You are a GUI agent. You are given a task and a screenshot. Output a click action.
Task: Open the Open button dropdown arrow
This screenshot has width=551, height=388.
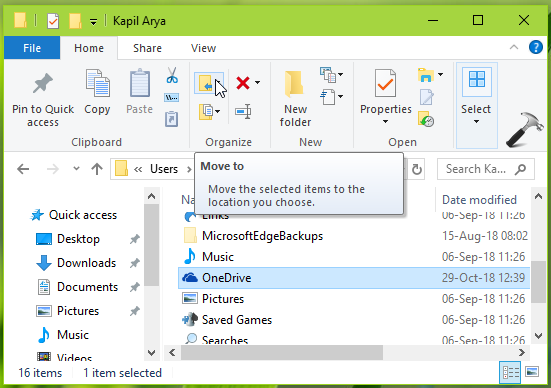440,75
